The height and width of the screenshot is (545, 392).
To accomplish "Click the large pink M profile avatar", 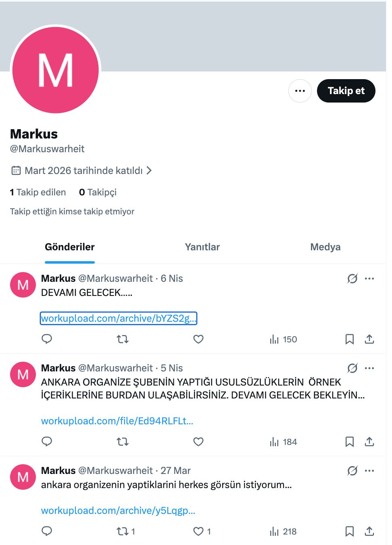I will pyautogui.click(x=56, y=70).
